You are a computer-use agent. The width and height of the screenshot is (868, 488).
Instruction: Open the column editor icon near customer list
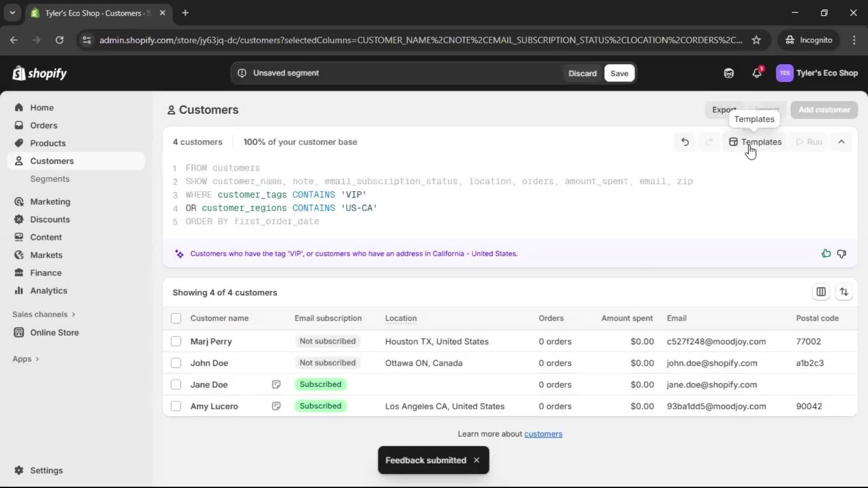[821, 292]
